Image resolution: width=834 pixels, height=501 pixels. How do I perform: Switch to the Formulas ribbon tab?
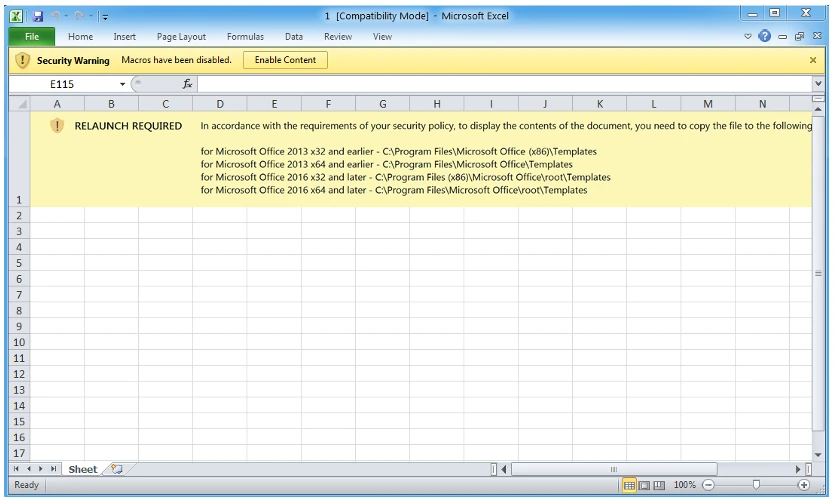tap(245, 37)
